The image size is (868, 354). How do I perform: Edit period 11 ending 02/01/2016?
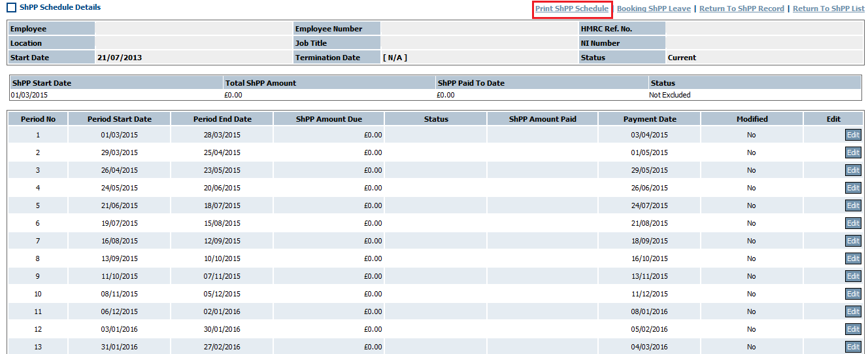[x=853, y=311]
